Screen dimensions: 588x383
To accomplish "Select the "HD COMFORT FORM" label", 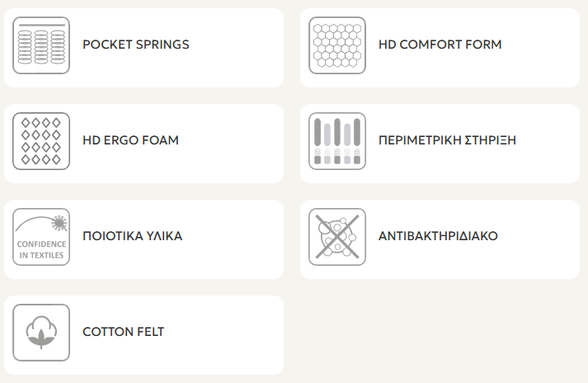I will coord(440,45).
